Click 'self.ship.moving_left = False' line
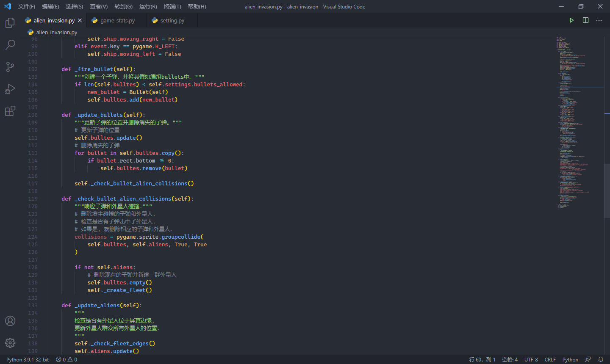 coord(134,54)
